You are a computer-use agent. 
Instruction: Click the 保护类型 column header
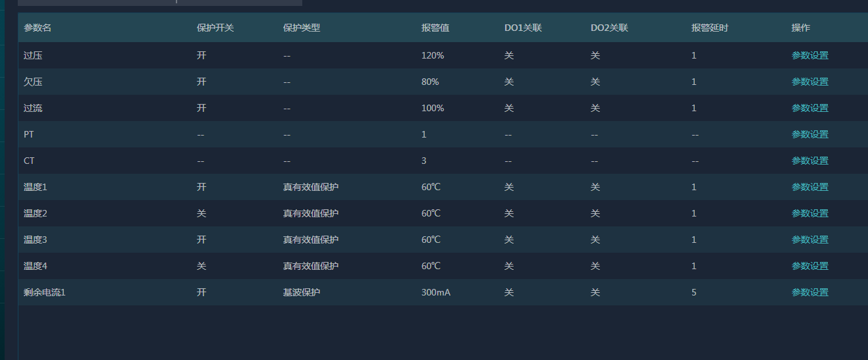(x=302, y=28)
